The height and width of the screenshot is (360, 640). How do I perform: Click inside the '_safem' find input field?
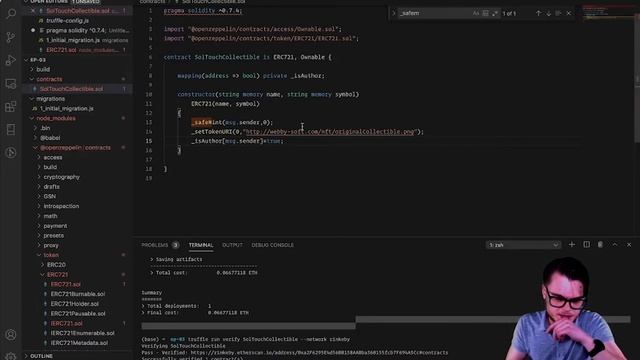pyautogui.click(x=434, y=13)
